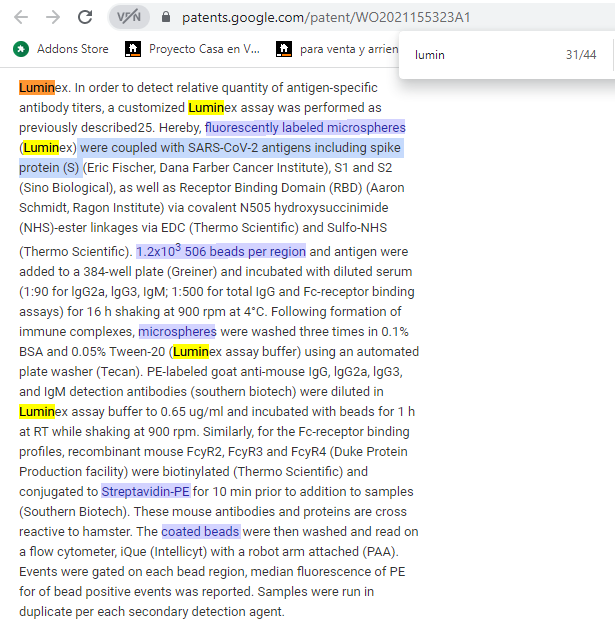Click the find box containing lumin
This screenshot has height=630, width=615.
click(470, 55)
